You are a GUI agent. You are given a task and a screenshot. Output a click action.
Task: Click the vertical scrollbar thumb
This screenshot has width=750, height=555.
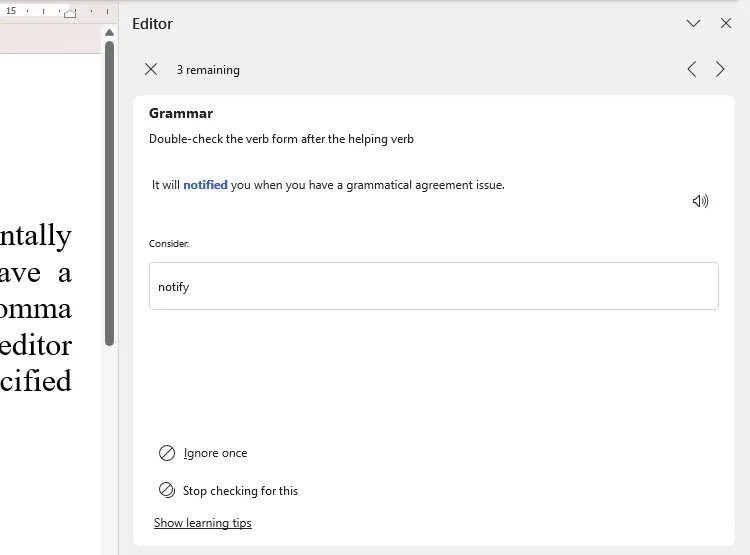110,190
